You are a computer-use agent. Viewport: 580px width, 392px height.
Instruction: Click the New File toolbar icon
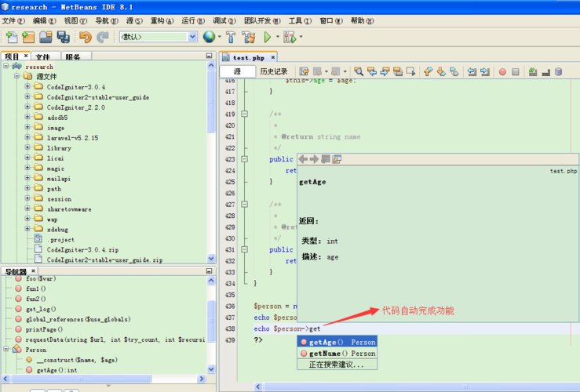[12, 37]
